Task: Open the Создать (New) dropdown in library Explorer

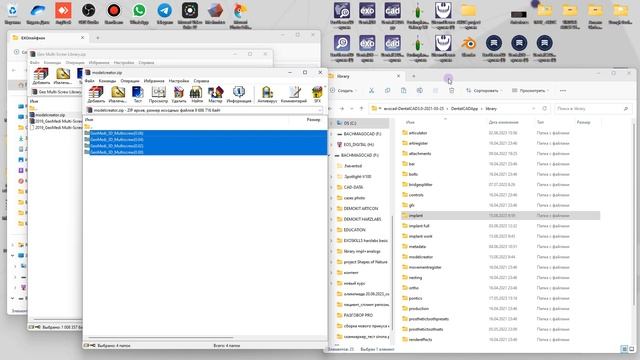Action: [343, 91]
